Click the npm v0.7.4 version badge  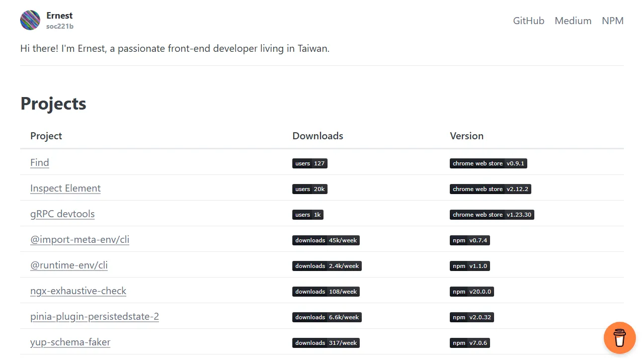469,240
